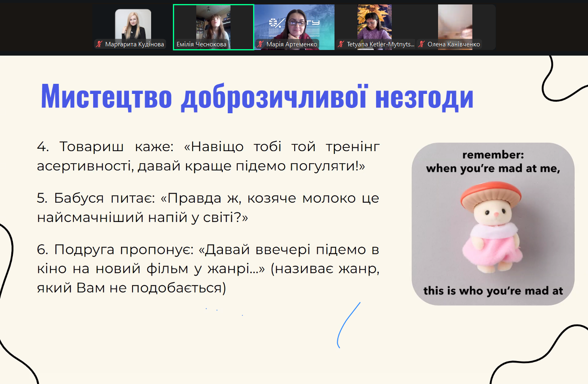
Task: Click the muted microphone icon beside Маргарита Кудінова
Action: [99, 44]
